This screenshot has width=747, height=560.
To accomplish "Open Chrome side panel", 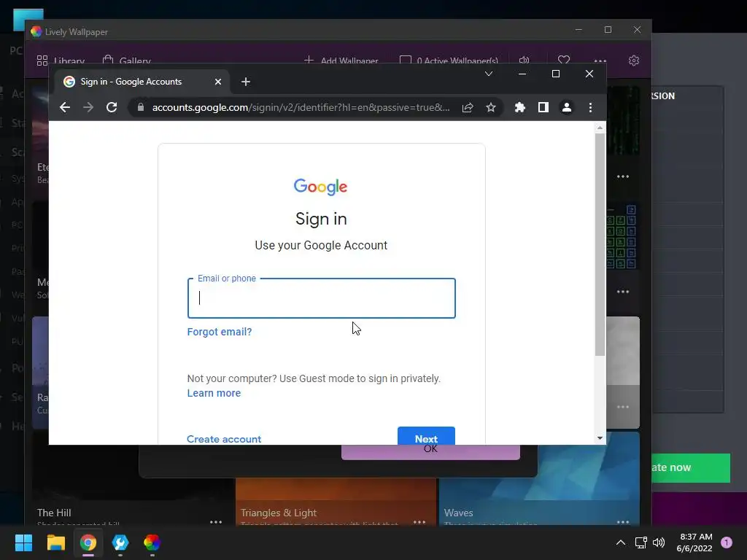I will tap(543, 108).
